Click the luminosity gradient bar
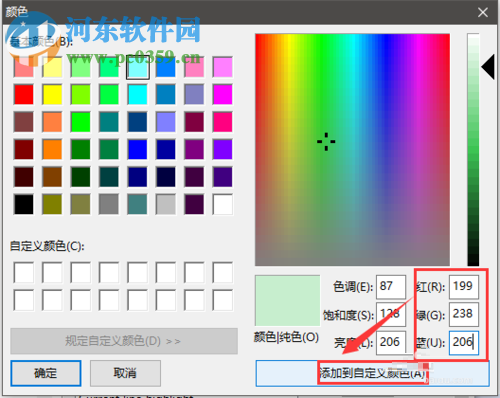The height and width of the screenshot is (398, 500). tap(473, 149)
